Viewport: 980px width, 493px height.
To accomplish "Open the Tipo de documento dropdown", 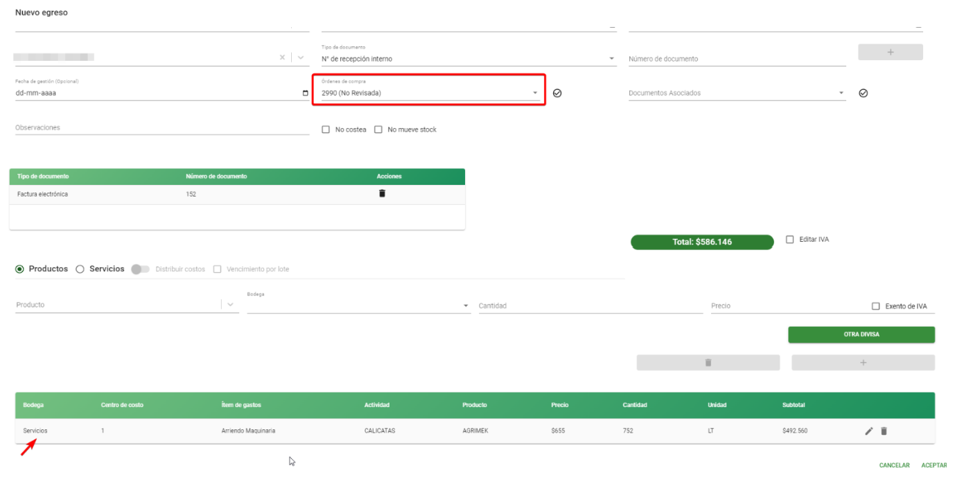I will pos(469,59).
